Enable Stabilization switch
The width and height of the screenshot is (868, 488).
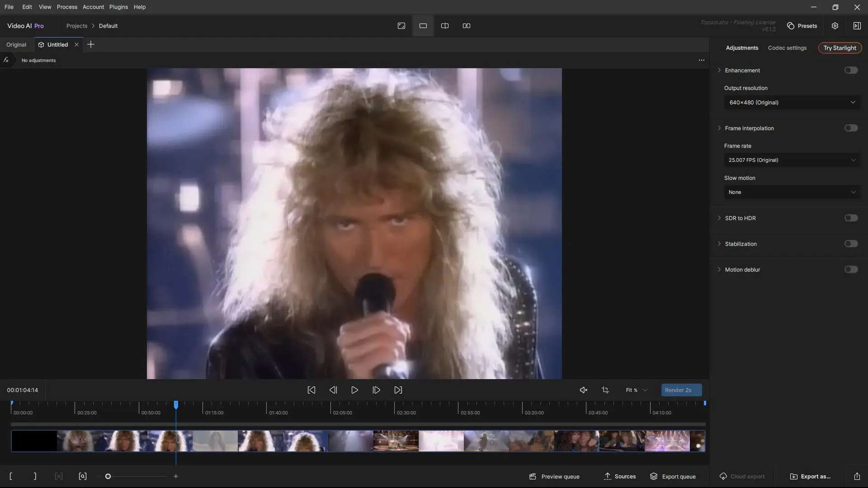pos(851,244)
